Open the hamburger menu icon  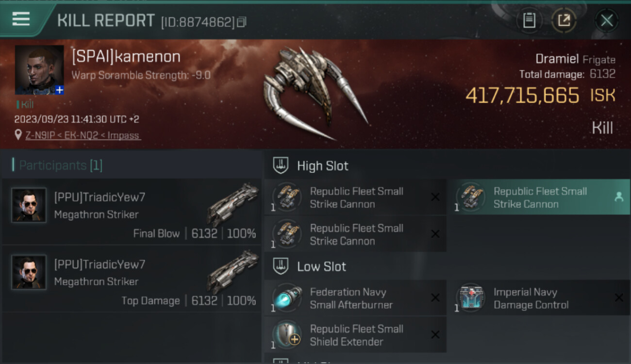click(21, 19)
